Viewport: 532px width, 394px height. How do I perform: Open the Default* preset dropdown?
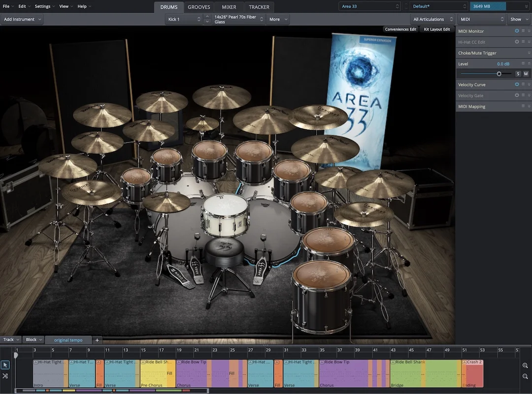[439, 6]
